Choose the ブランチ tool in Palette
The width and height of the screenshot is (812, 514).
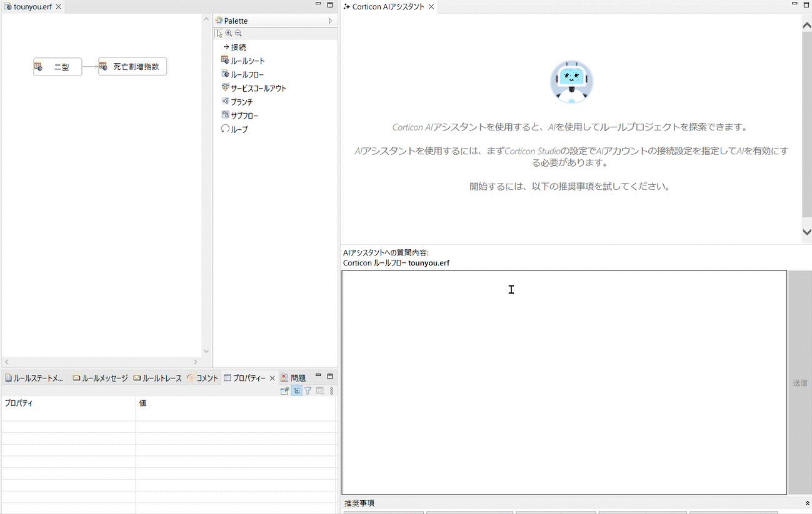pyautogui.click(x=241, y=102)
